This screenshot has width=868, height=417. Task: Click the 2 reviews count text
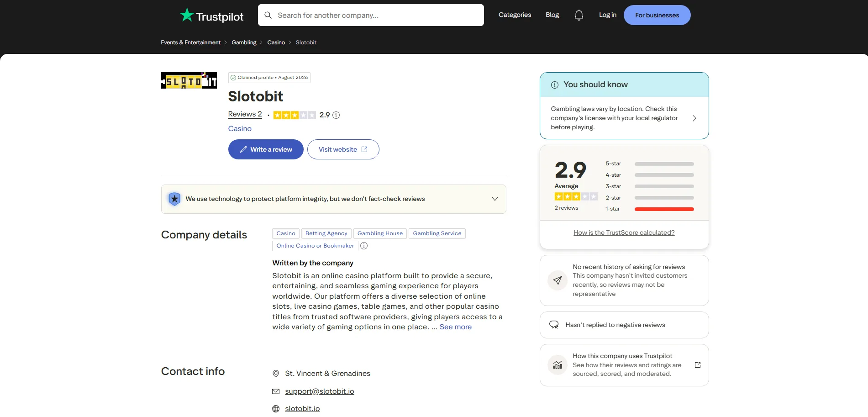(566, 208)
